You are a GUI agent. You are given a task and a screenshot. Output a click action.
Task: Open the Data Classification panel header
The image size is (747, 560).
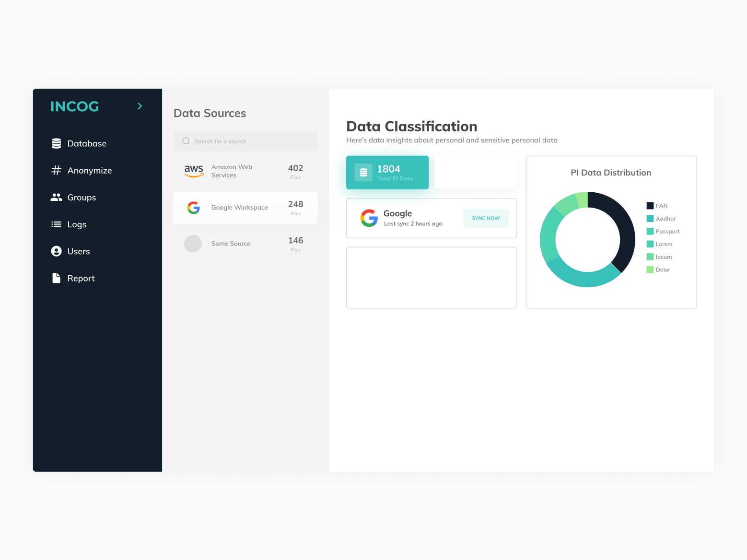(x=411, y=126)
